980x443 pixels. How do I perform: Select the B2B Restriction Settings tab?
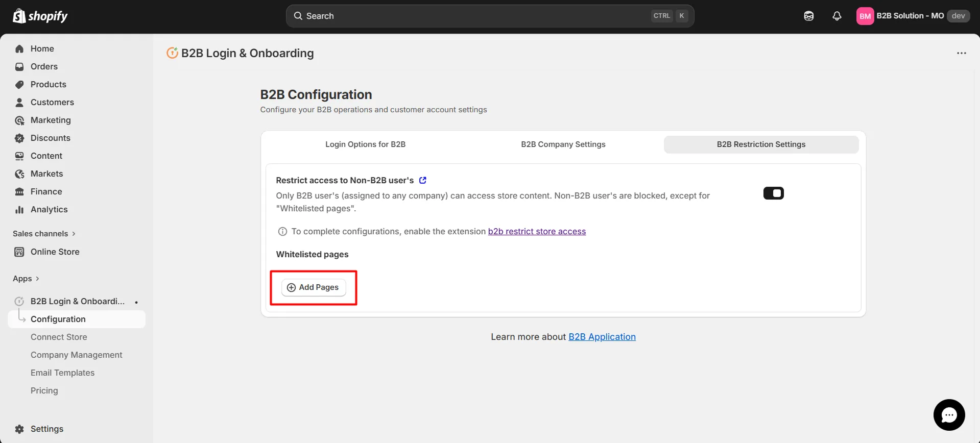pyautogui.click(x=761, y=144)
